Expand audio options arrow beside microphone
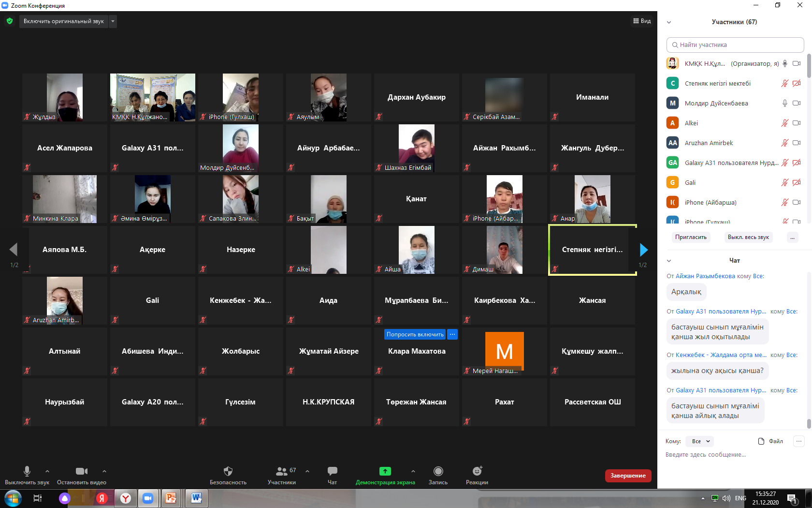Image resolution: width=812 pixels, height=508 pixels. coord(47,471)
